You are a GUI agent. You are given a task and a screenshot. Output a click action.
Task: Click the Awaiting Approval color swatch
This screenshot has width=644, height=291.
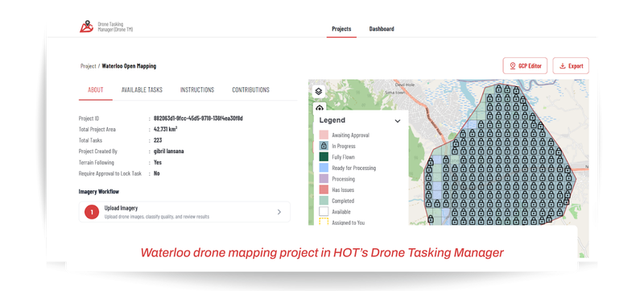(324, 135)
